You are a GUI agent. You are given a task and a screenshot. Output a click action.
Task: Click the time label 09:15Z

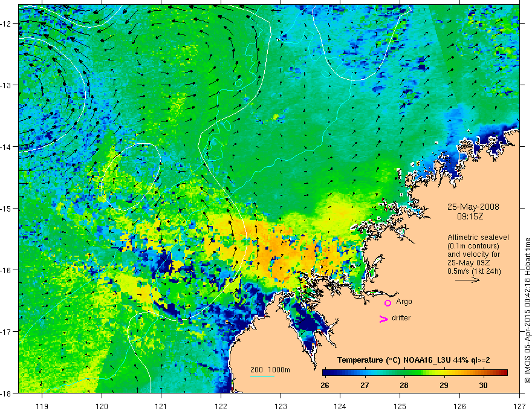[x=470, y=216]
